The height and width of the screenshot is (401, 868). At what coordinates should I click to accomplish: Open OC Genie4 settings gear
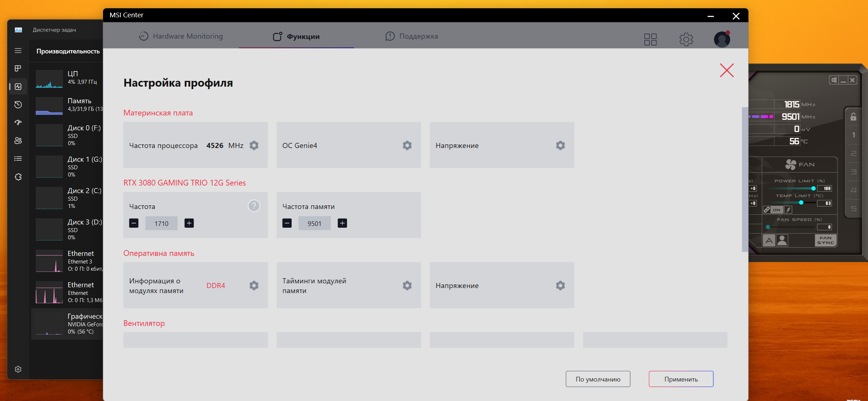pyautogui.click(x=407, y=145)
